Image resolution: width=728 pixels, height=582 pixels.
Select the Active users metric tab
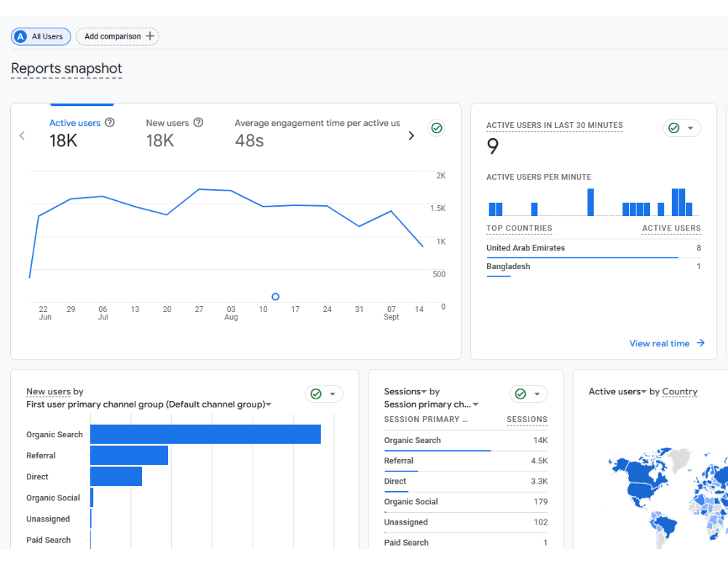pos(75,124)
